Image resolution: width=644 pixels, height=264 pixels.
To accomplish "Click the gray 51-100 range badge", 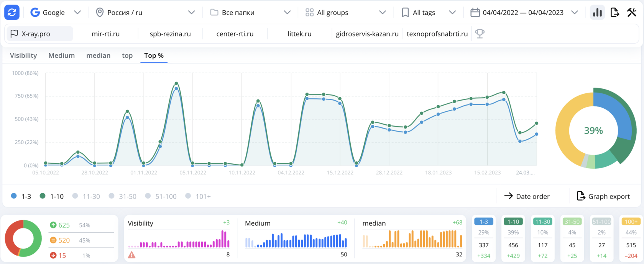I will pyautogui.click(x=602, y=222).
